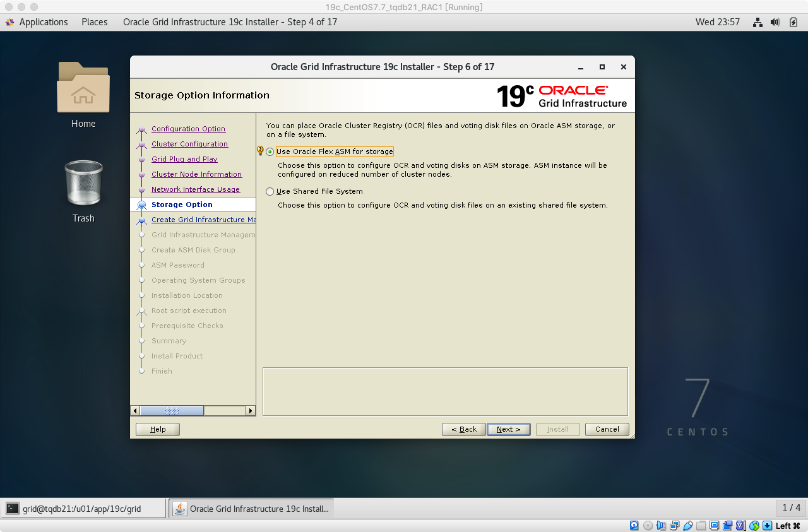Click the Java icon in taskbar
Image resolution: width=808 pixels, height=532 pixels.
[180, 509]
